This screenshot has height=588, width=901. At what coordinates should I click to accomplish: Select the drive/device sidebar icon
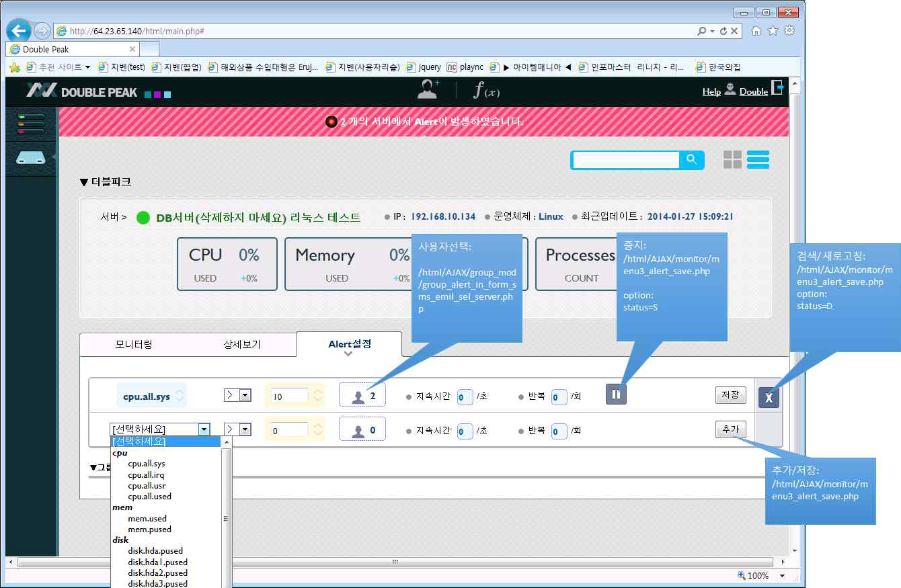coord(30,158)
